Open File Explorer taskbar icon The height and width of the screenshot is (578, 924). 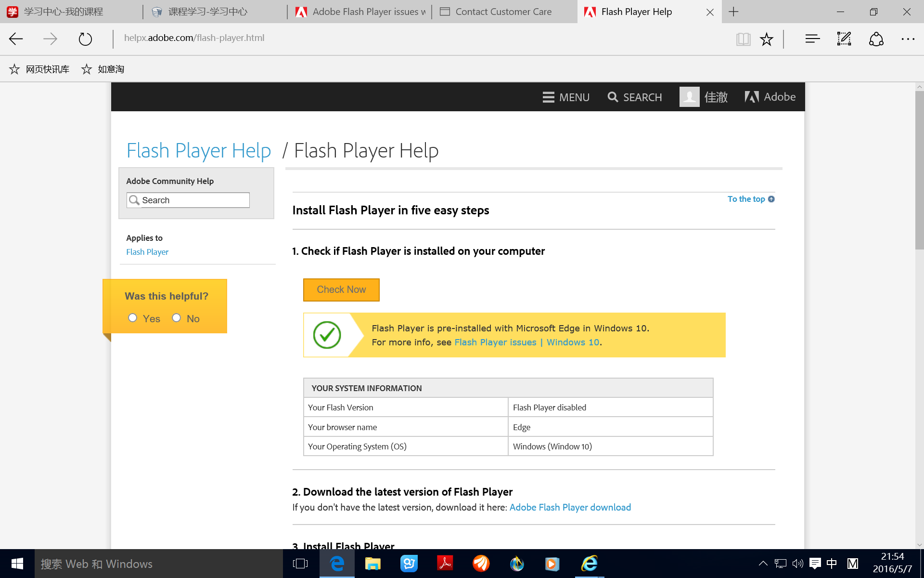(373, 564)
